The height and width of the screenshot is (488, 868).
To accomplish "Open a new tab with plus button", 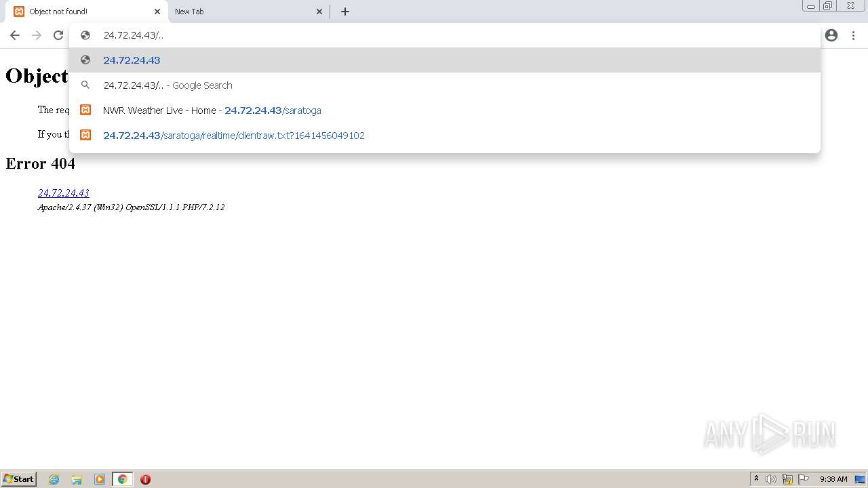I will pos(345,12).
